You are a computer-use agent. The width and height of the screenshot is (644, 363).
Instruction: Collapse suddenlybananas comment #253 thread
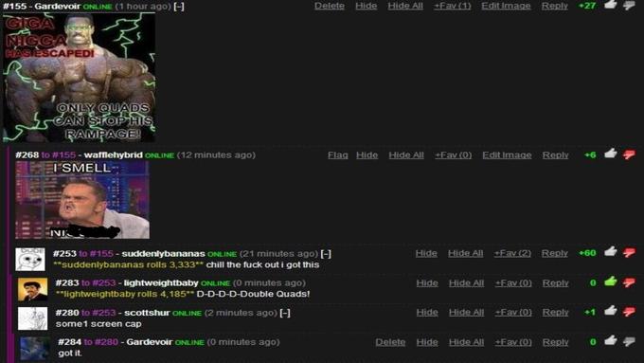(x=326, y=254)
